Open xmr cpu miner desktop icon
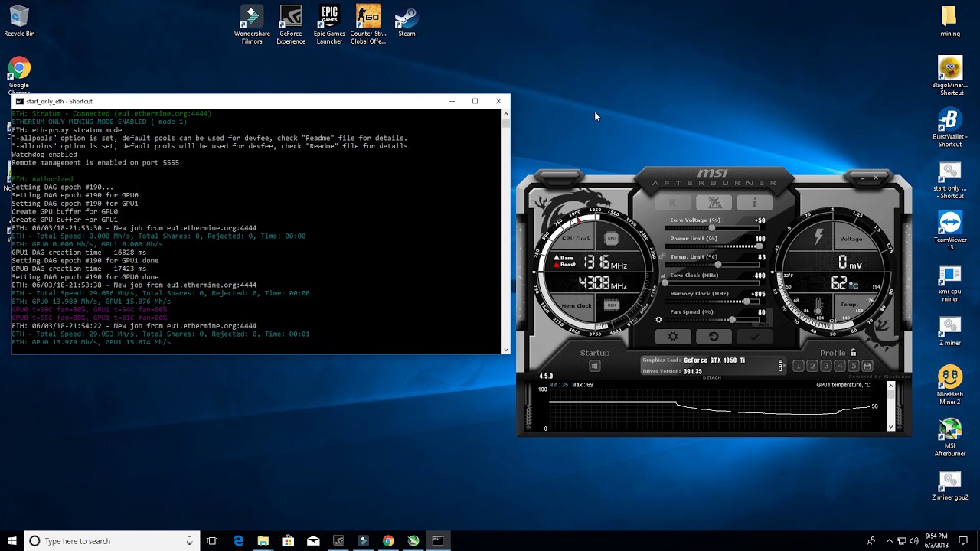The image size is (980, 551). (950, 282)
